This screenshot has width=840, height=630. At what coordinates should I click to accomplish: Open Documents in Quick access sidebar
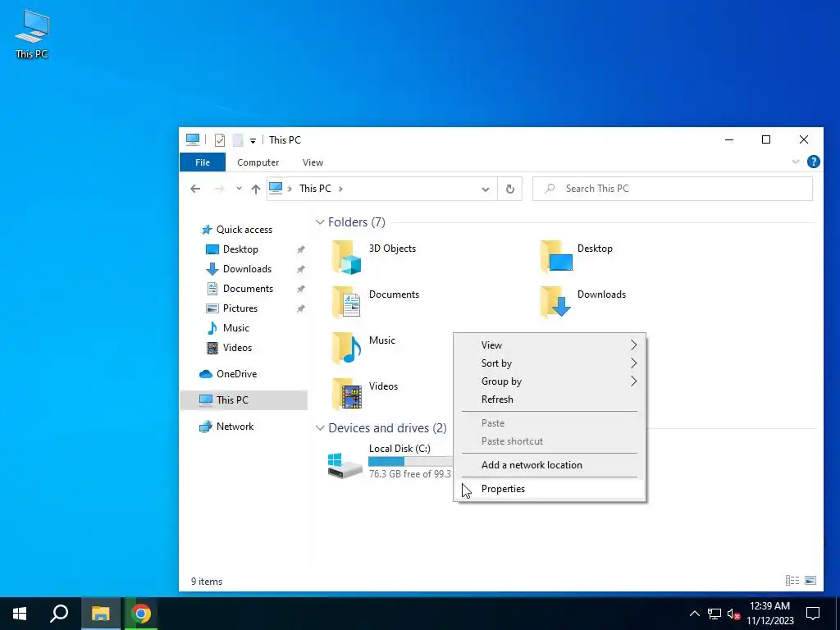pos(248,288)
